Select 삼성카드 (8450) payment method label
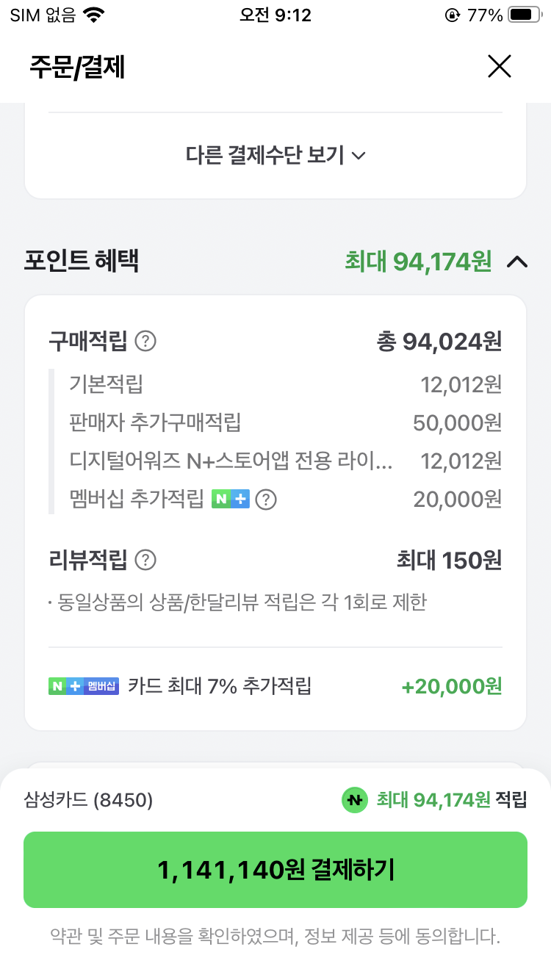The height and width of the screenshot is (980, 551). pyautogui.click(x=89, y=800)
